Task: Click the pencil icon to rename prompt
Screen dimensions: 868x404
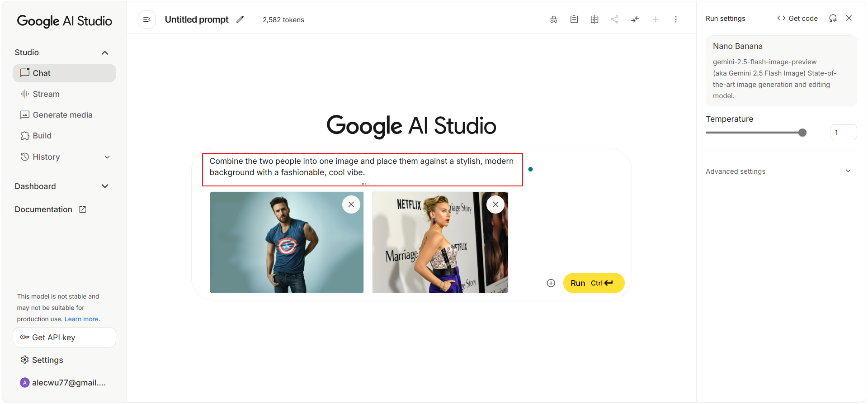Action: 240,19
